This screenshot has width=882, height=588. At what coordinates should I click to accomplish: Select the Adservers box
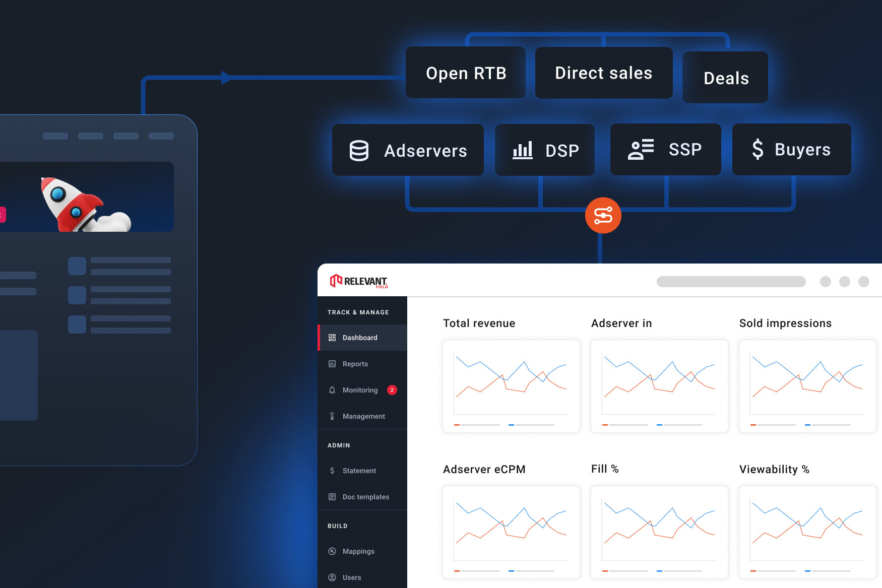[408, 150]
